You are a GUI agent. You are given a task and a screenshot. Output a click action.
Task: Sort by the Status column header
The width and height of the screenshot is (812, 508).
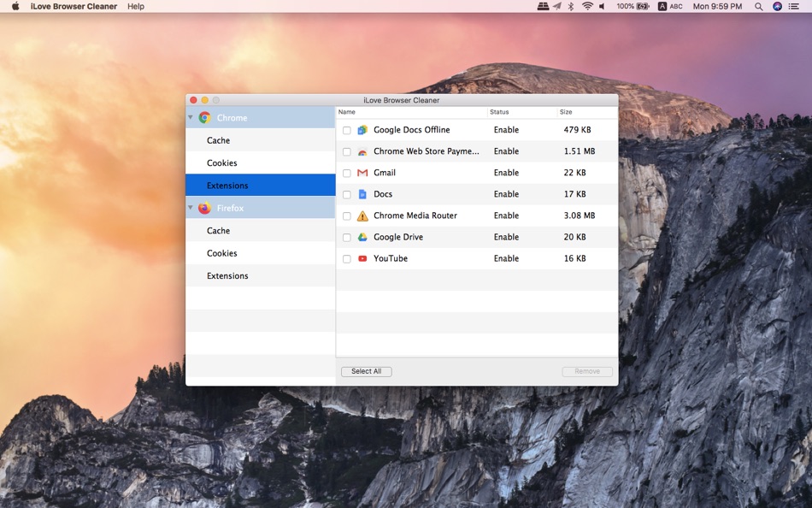[x=522, y=112]
